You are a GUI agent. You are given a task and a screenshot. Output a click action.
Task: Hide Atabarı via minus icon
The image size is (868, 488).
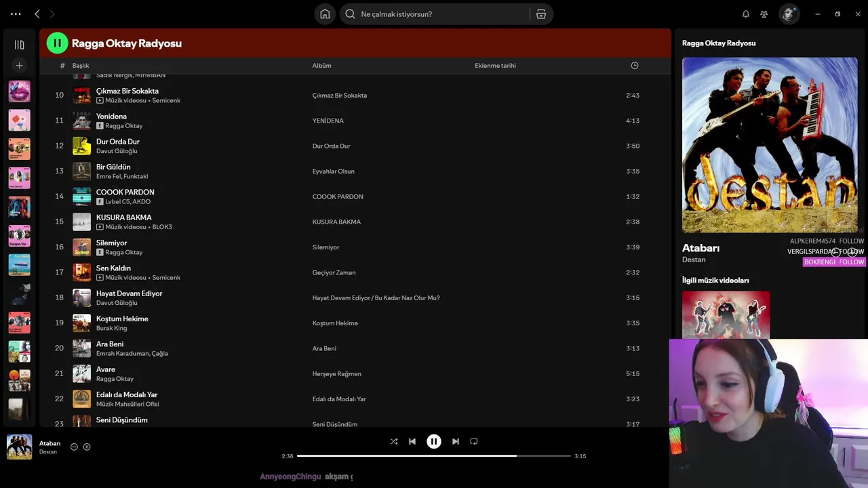point(75,447)
